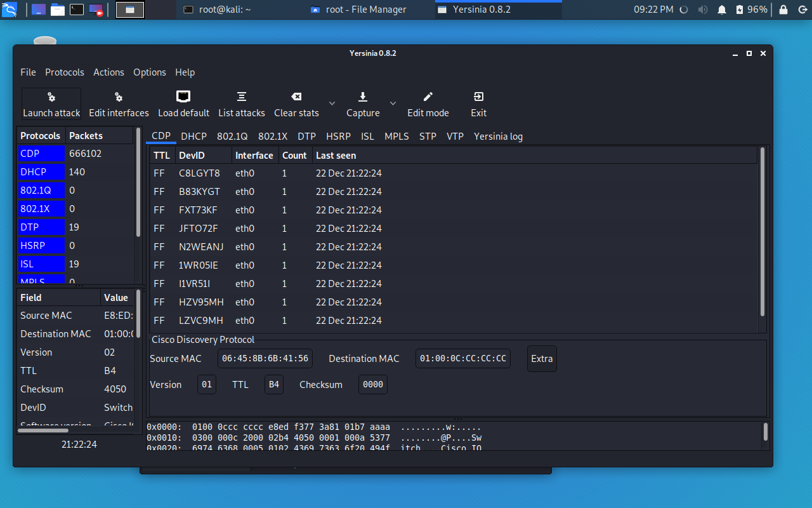Expand the dropdown arrow beside Capture
The width and height of the screenshot is (812, 508).
click(393, 104)
